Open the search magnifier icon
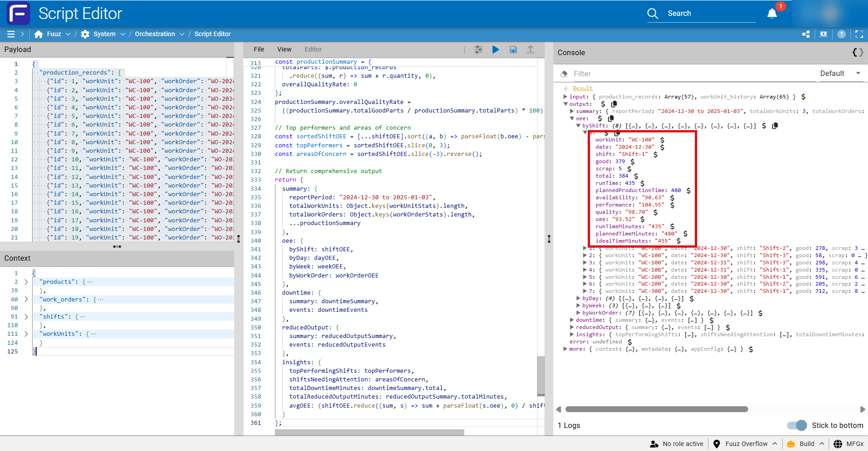Image resolution: width=868 pixels, height=451 pixels. 652,14
